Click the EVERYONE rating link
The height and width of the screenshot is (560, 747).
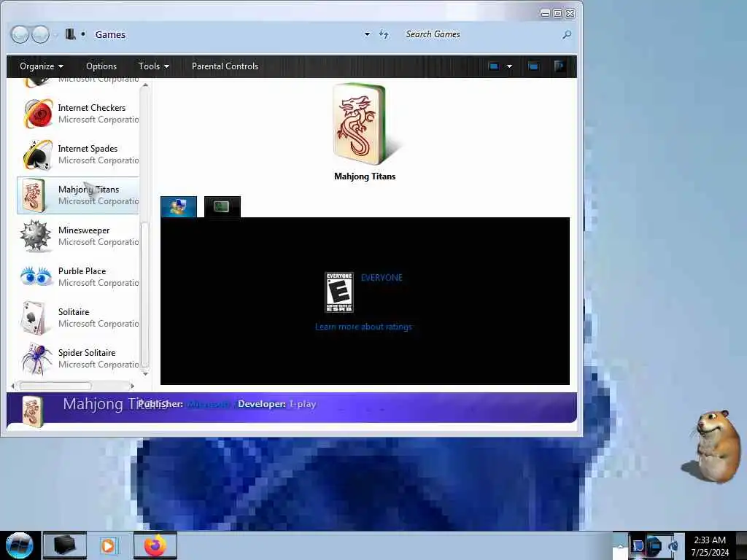pos(382,278)
